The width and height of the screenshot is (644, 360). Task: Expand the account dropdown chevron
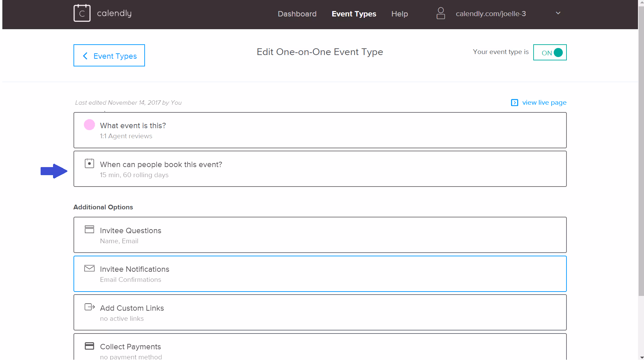[x=558, y=13]
